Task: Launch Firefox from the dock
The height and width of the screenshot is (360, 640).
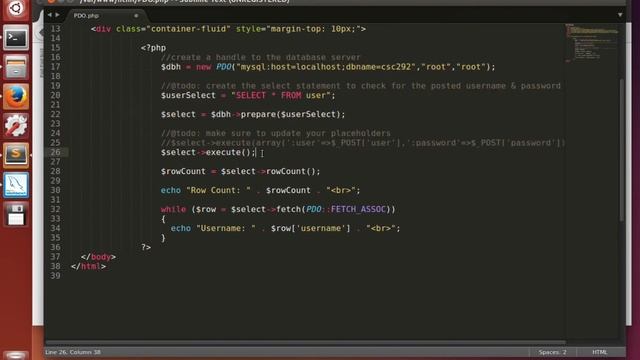Action: click(16, 97)
